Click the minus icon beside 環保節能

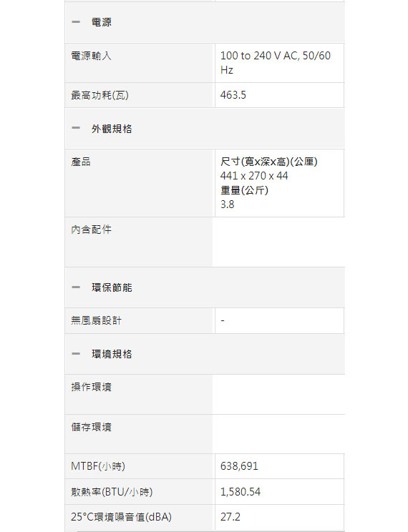click(x=76, y=287)
